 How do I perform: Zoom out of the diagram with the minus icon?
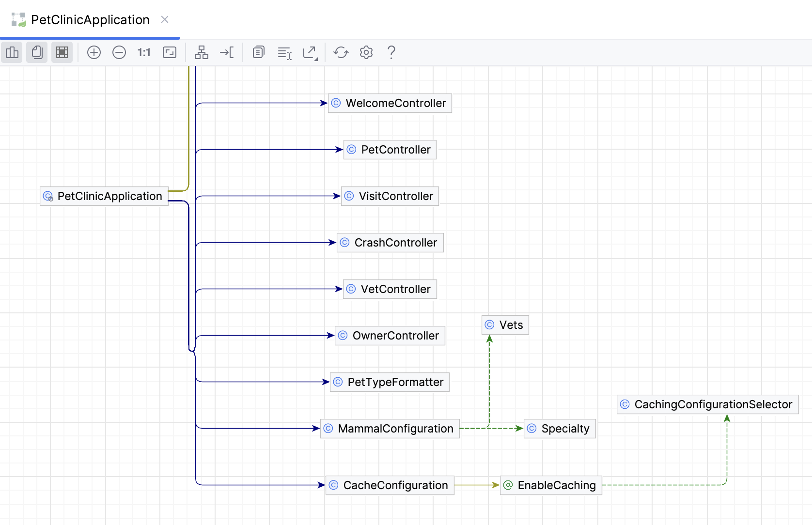[119, 52]
